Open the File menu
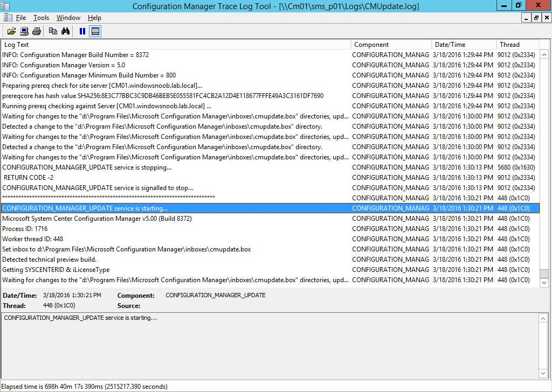Viewport: 552px width, 392px height. coord(21,18)
